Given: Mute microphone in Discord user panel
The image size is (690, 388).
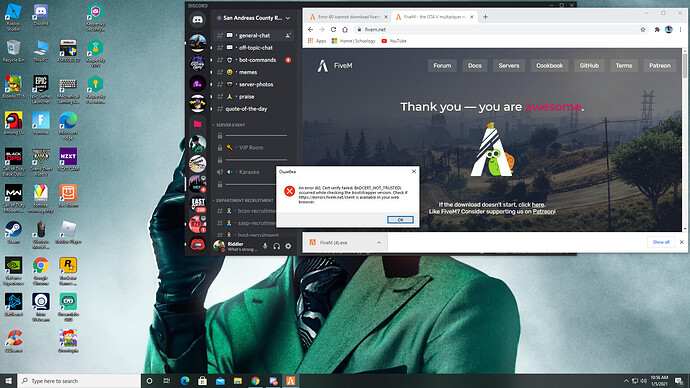Looking at the screenshot, I should click(x=265, y=246).
